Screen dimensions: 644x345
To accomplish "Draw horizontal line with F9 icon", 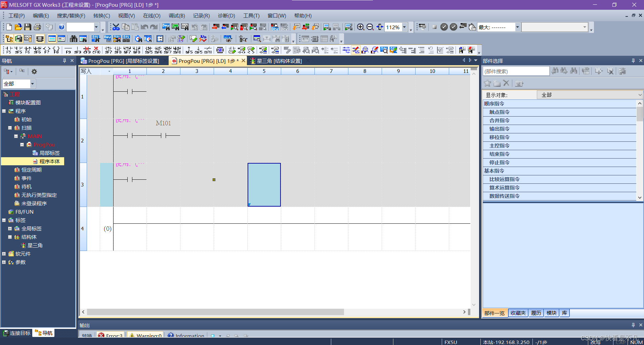I will point(68,50).
